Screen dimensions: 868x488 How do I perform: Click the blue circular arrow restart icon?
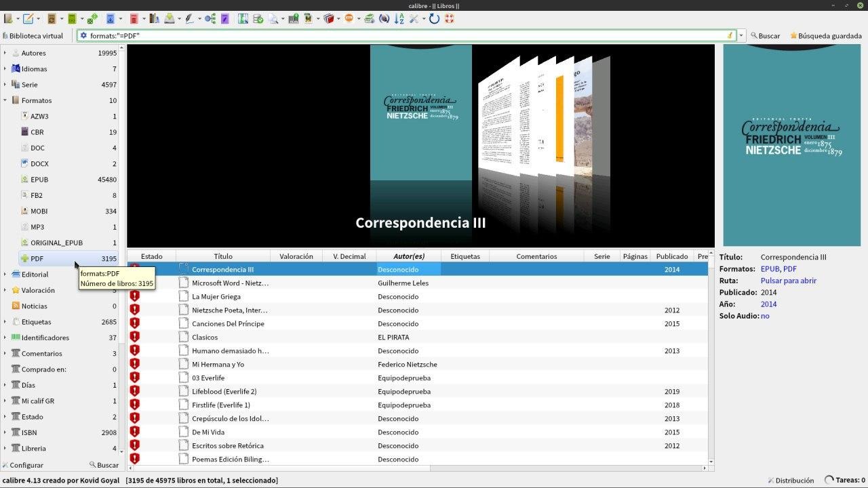[434, 18]
